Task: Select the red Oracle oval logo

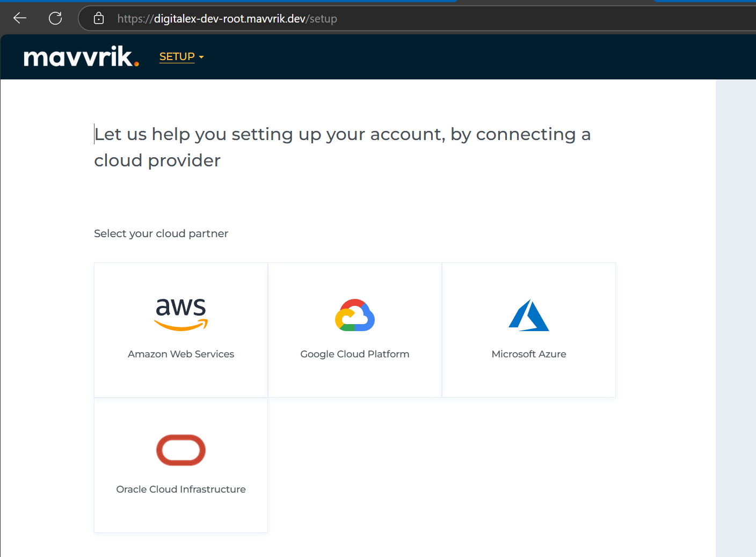Action: (181, 450)
